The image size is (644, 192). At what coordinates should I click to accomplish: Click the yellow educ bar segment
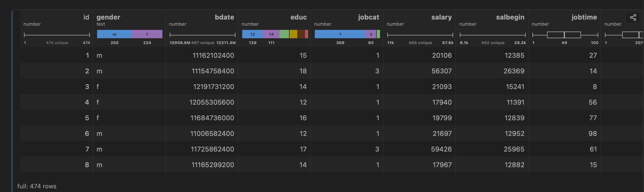(294, 34)
